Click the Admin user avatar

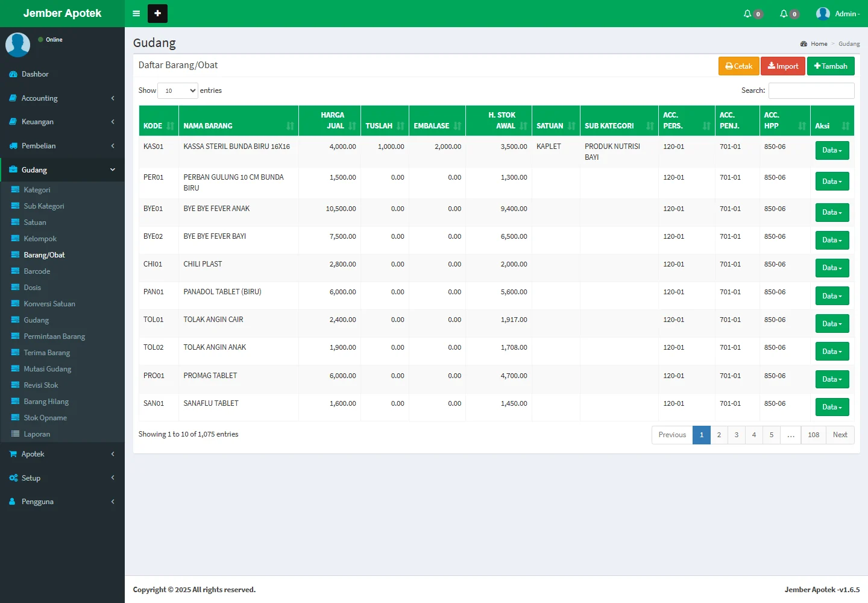(x=823, y=13)
